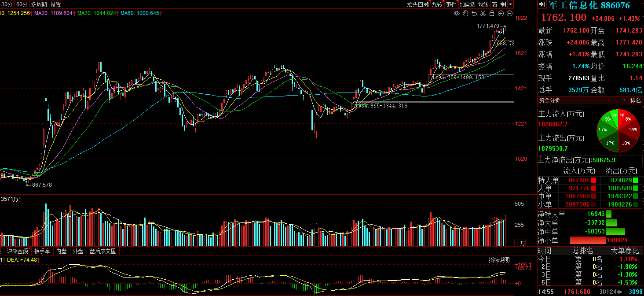Click the 1334.866-1344.316 gap label

tap(381, 106)
